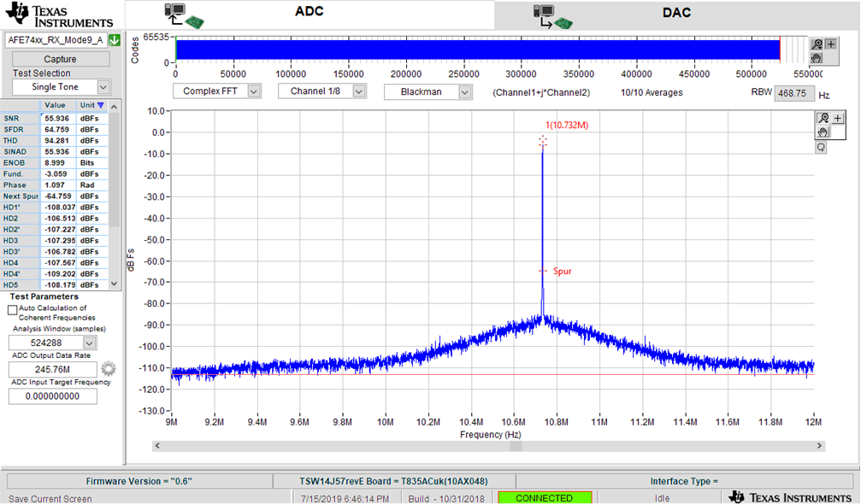Select the cursor crosshair tool in the FFT plot palette

click(838, 119)
